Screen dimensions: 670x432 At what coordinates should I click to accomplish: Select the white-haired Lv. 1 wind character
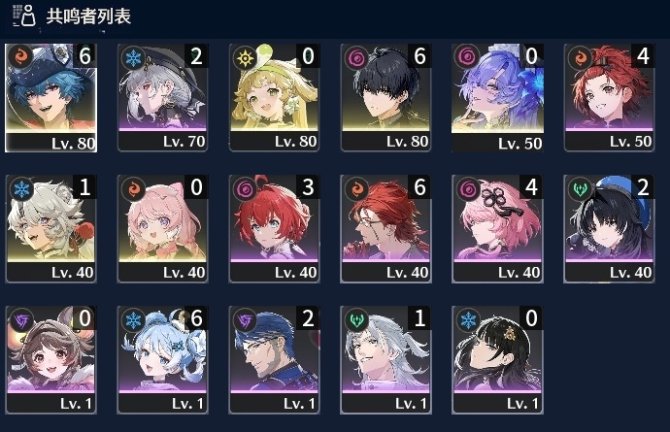pos(385,360)
